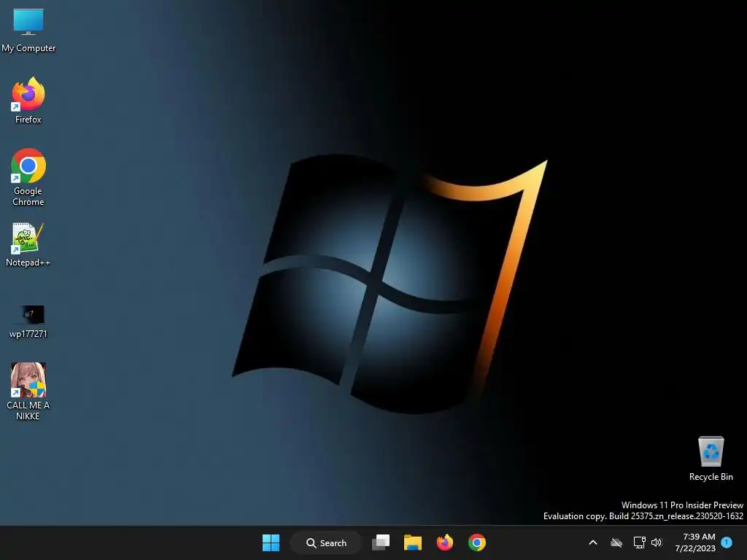Open the Windows Start menu

tap(271, 542)
